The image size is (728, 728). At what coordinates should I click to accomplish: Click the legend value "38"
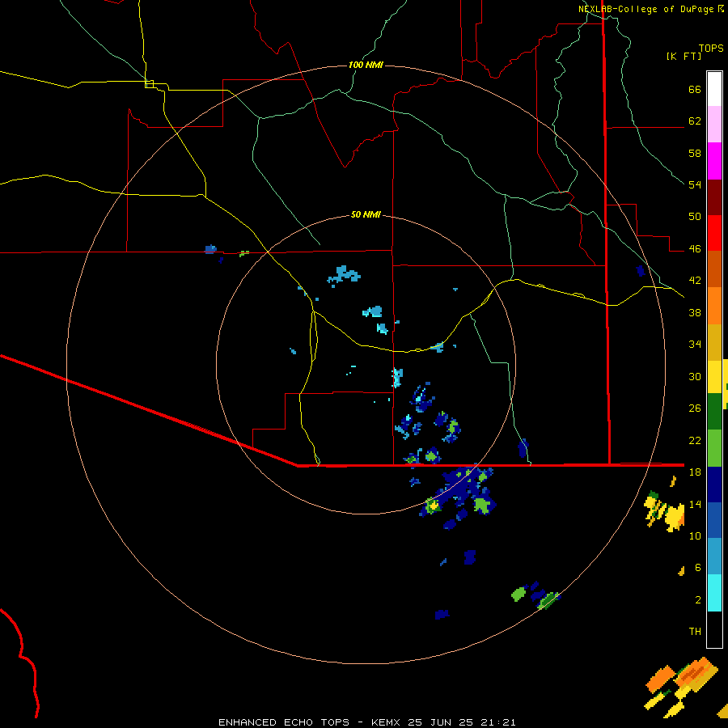tap(695, 312)
